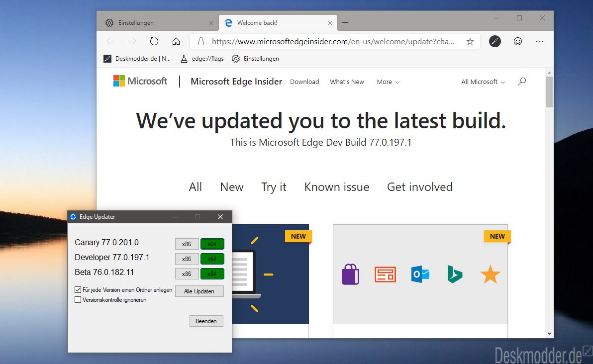
Task: Switch to the Einstellungen tab
Action: [157, 23]
